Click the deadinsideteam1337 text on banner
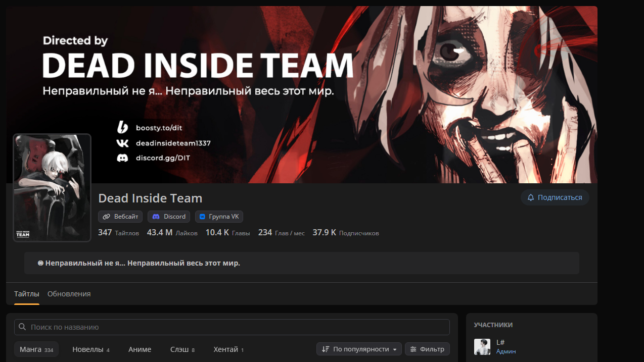Screen dimensions: 644x362 173,143
